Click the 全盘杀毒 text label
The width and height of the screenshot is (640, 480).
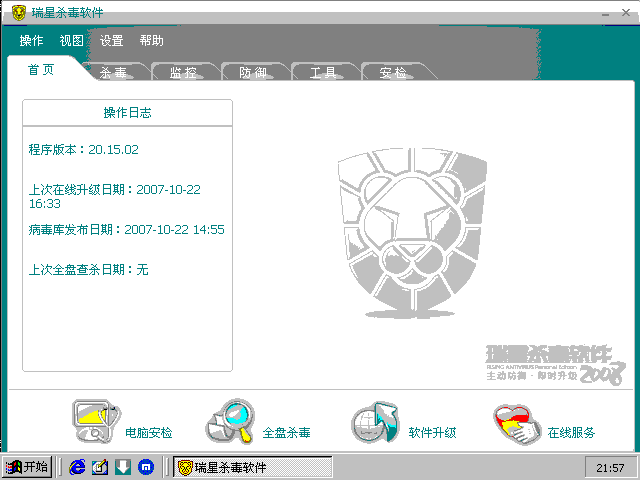[287, 433]
